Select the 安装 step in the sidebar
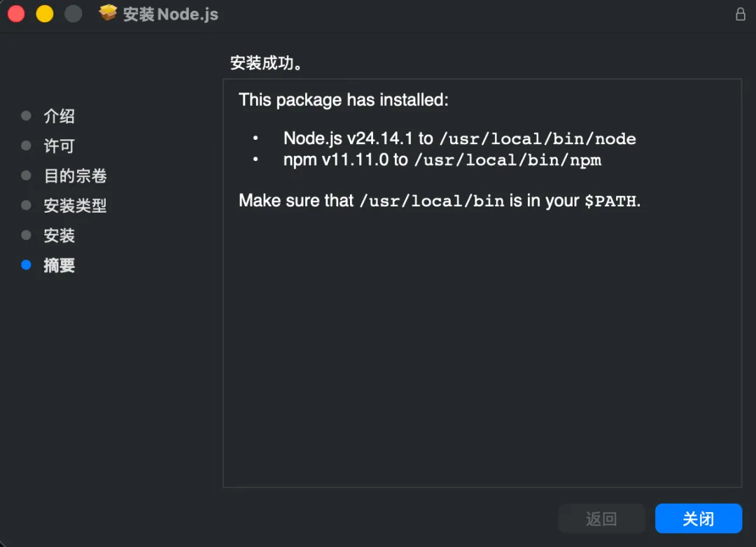This screenshot has height=547, width=756. 59,236
